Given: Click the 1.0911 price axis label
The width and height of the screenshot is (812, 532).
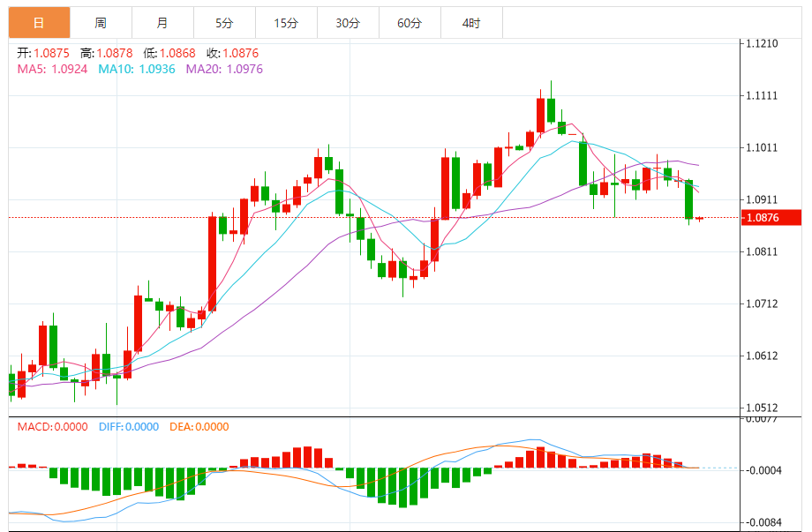Looking at the screenshot, I should coord(762,199).
